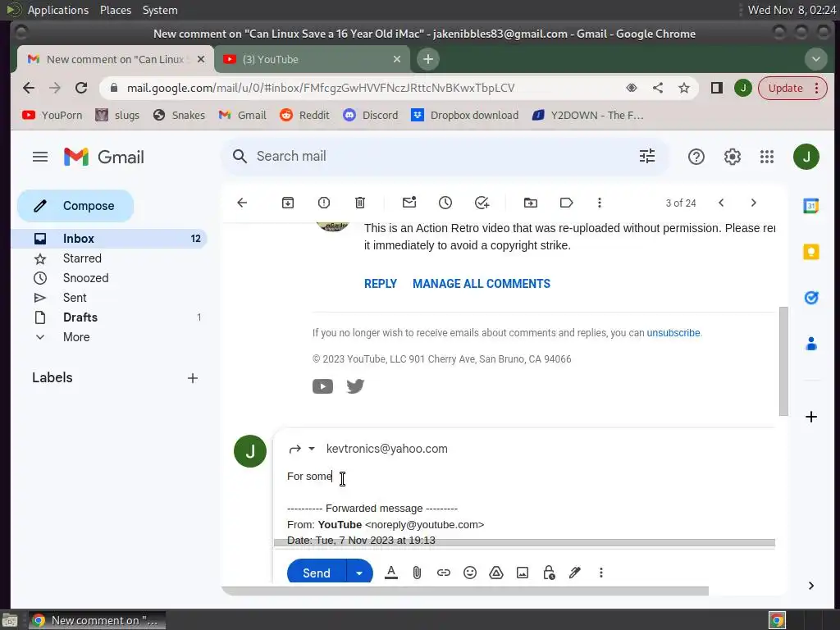Insert signature with pen icon
The image size is (840, 630).
[575, 573]
